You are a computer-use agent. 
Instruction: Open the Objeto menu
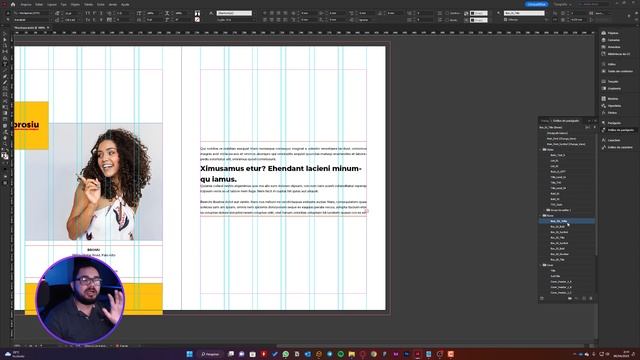pos(76,4)
